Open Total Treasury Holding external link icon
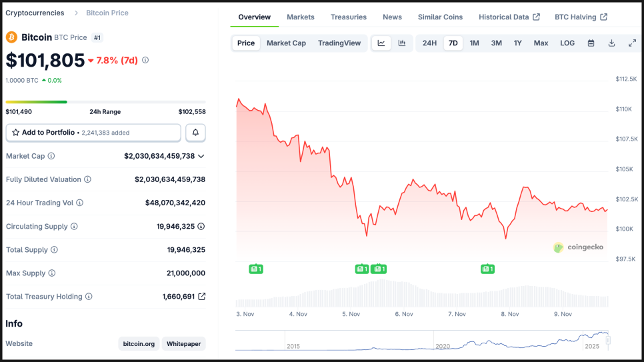Viewport: 644px width, 362px height. (202, 297)
